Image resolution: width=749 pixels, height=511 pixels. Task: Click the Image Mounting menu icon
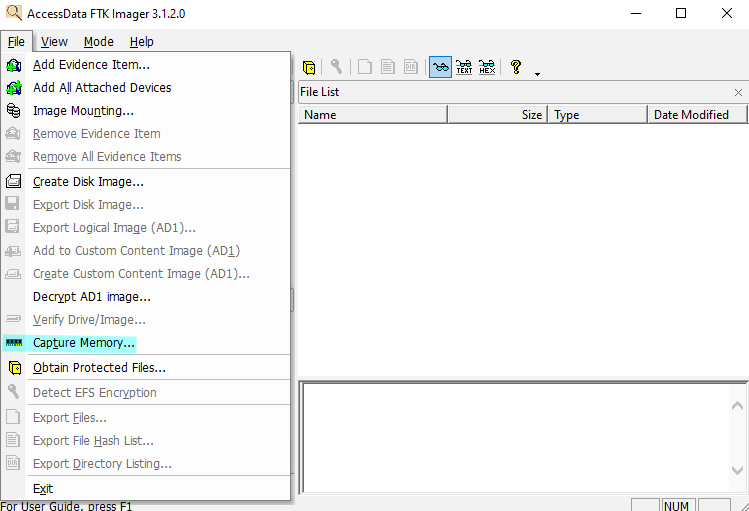(13, 111)
